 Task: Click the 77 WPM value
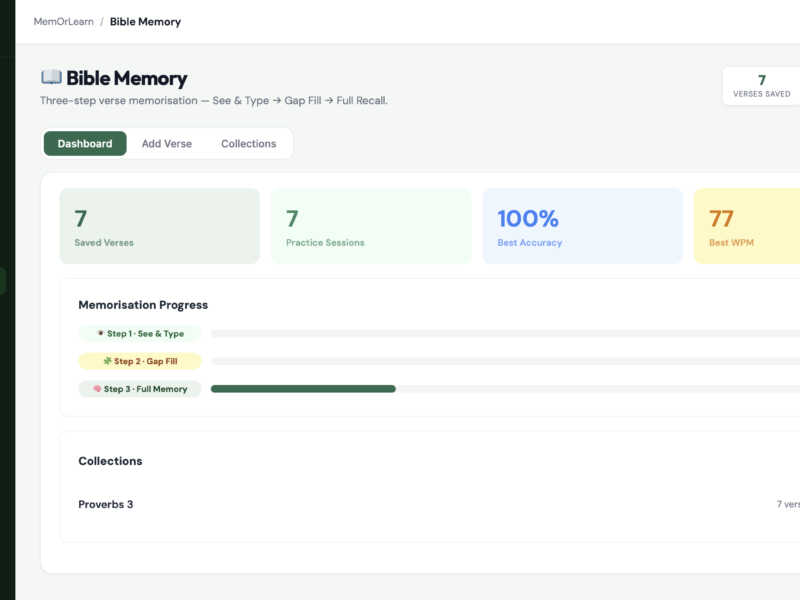(x=721, y=218)
